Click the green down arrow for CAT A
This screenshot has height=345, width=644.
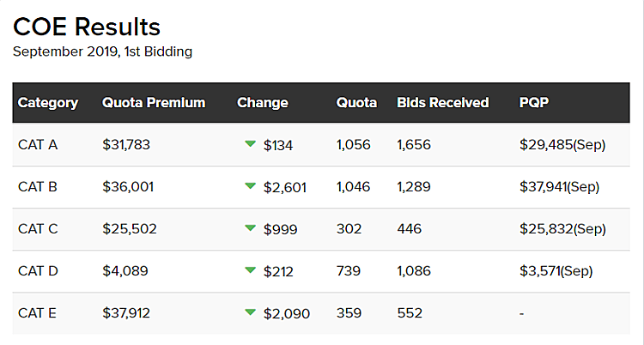point(251,144)
